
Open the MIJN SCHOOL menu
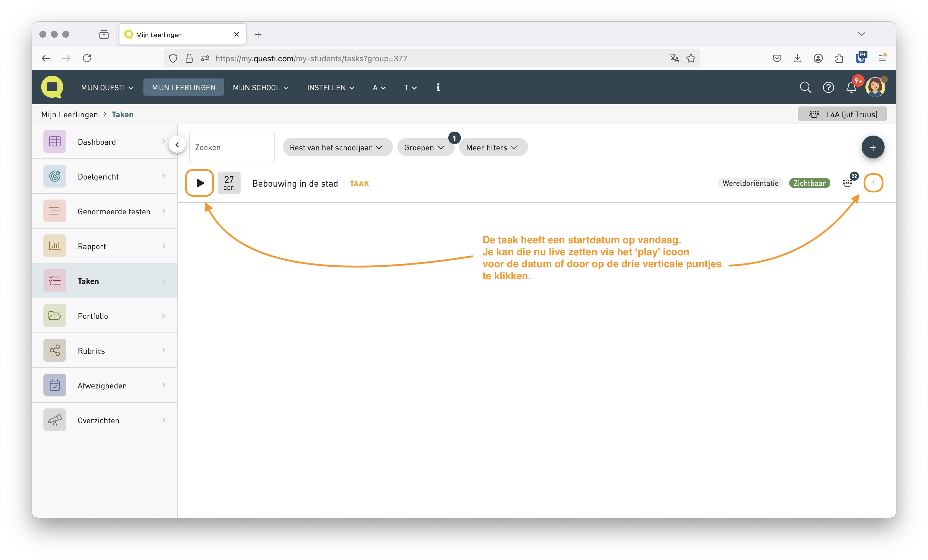point(261,88)
